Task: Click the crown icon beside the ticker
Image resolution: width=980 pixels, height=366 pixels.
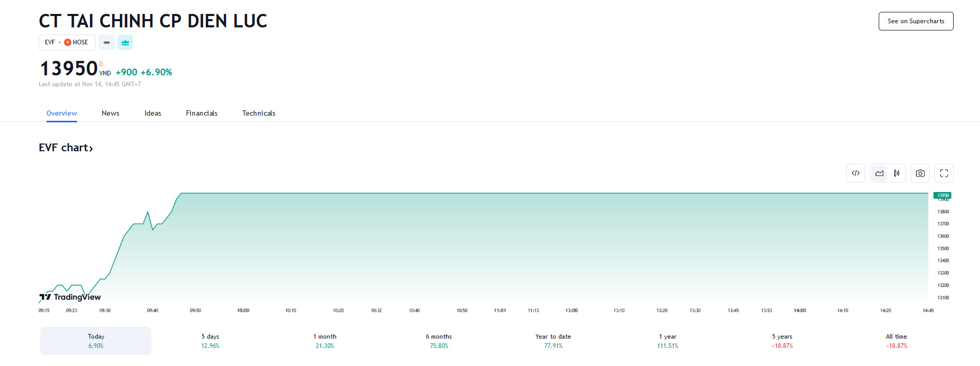Action: coord(125,42)
